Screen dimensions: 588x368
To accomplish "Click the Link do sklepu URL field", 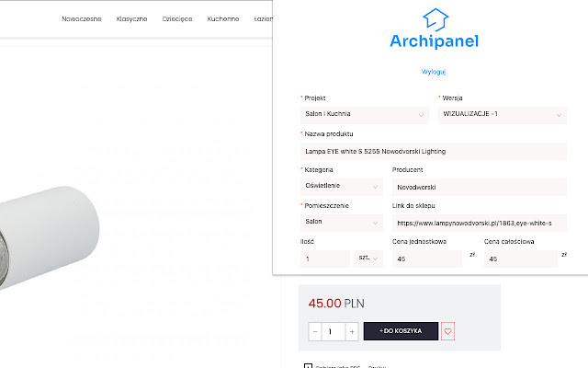I will 480,223.
